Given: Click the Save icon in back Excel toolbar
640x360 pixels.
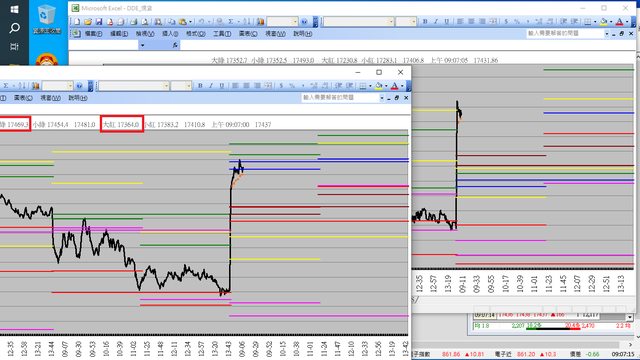Looking at the screenshot, I should (99, 21).
